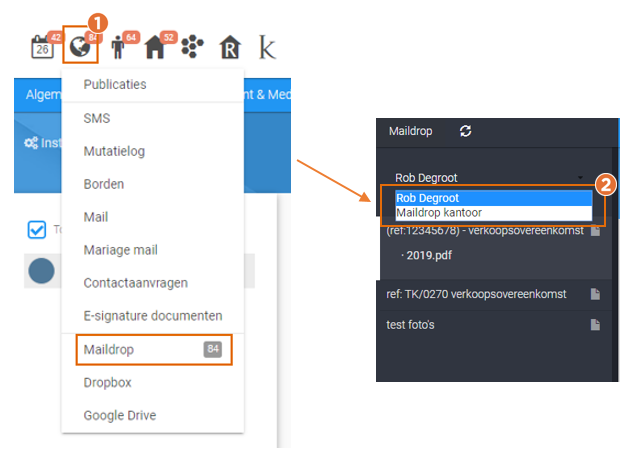Click document icon next to TK/0270 verkoopsovereenkomst
Screen dimensions: 633x457
click(595, 294)
